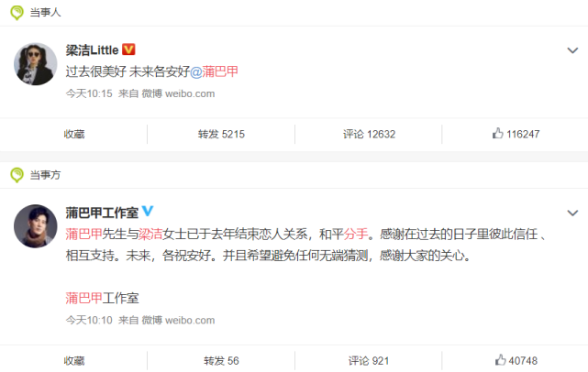Screen dimensions: 588x372
Task: Click the like thumb icon showing 40748
Action: pyautogui.click(x=500, y=360)
